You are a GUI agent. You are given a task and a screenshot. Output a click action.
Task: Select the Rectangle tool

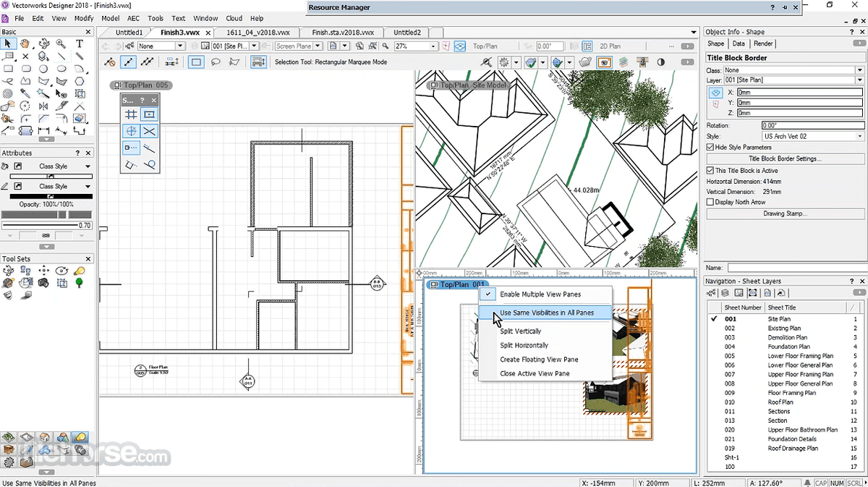[x=7, y=68]
